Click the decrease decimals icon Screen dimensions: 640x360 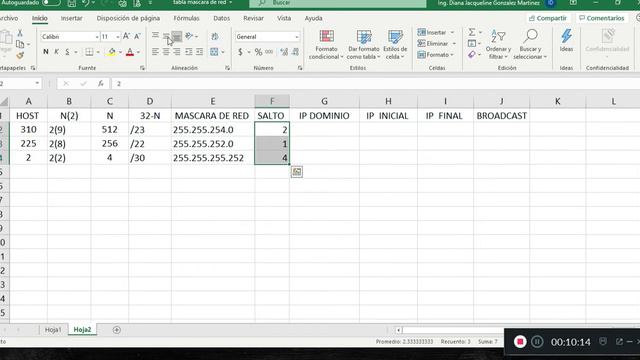(296, 52)
